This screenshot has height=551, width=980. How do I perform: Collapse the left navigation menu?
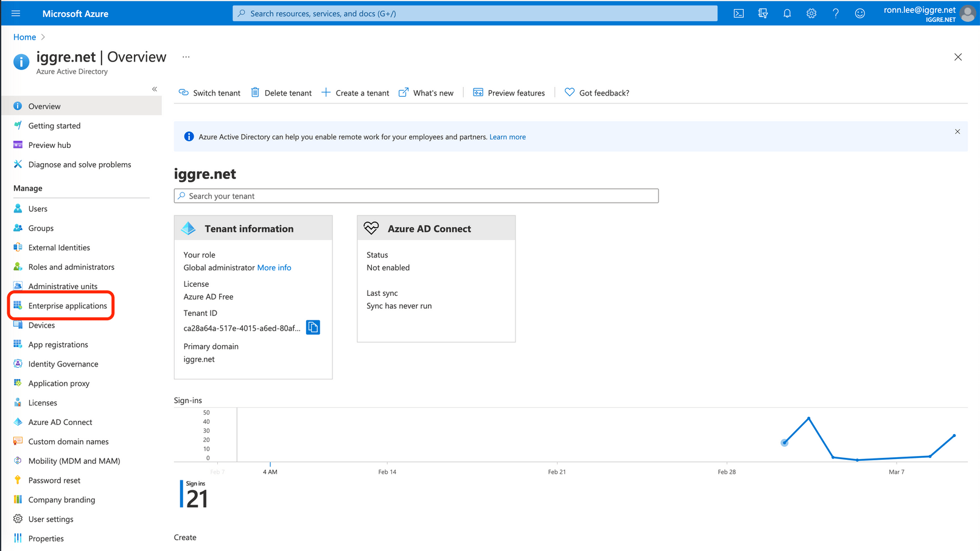[155, 89]
